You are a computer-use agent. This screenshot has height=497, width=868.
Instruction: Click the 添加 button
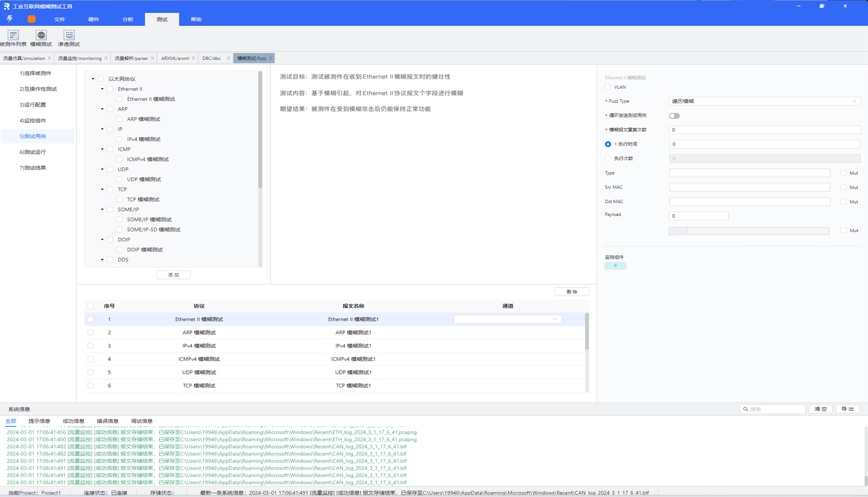point(173,275)
